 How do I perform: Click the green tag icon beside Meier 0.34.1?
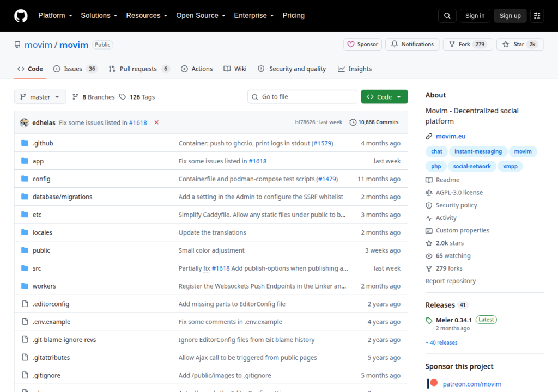[429, 321]
